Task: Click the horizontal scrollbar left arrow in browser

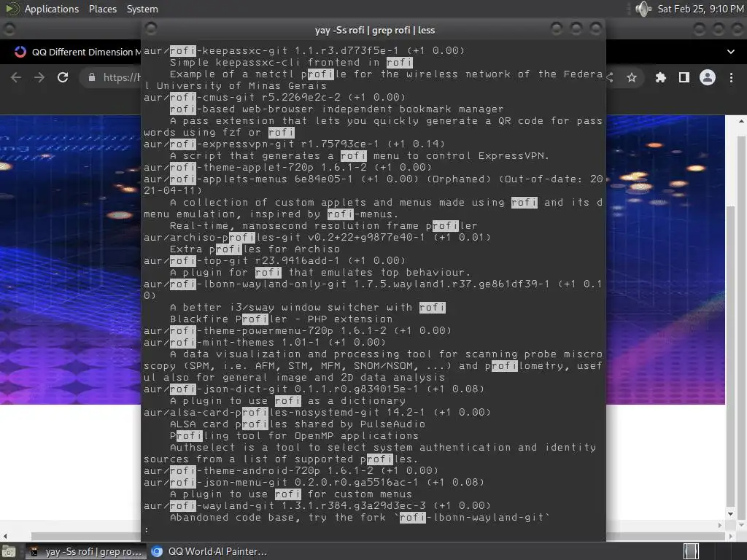Action: pos(5,536)
